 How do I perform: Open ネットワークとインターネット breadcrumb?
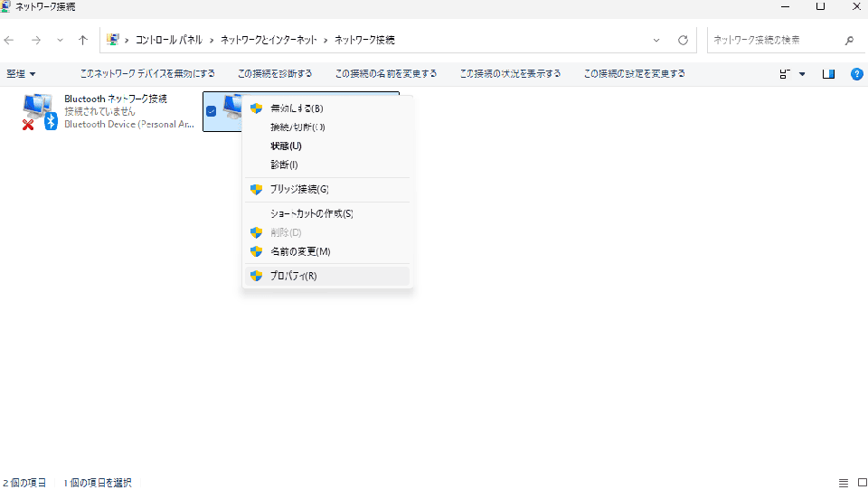[269, 40]
